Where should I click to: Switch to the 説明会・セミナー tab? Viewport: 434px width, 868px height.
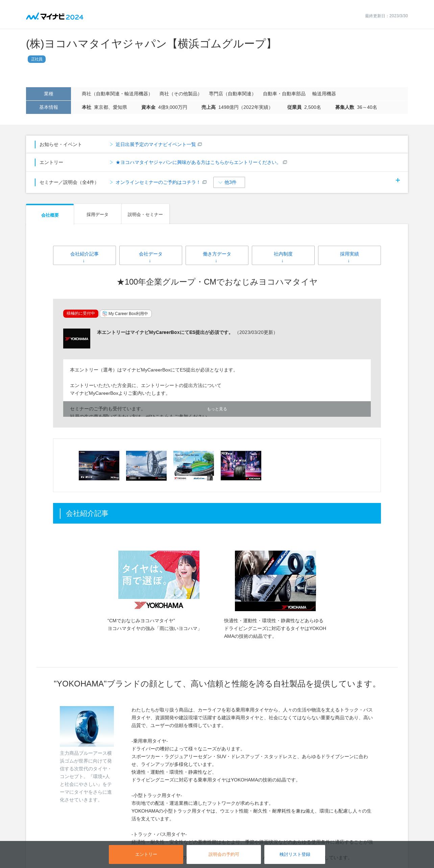pos(145,214)
